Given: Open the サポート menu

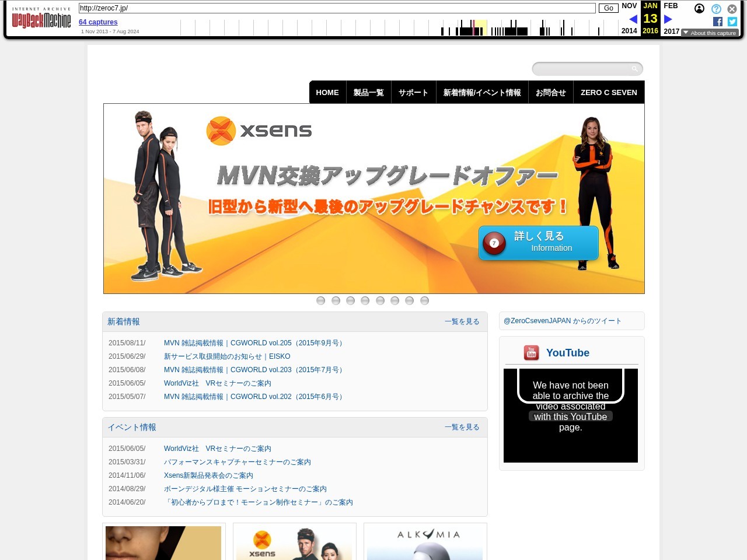Looking at the screenshot, I should click(413, 93).
